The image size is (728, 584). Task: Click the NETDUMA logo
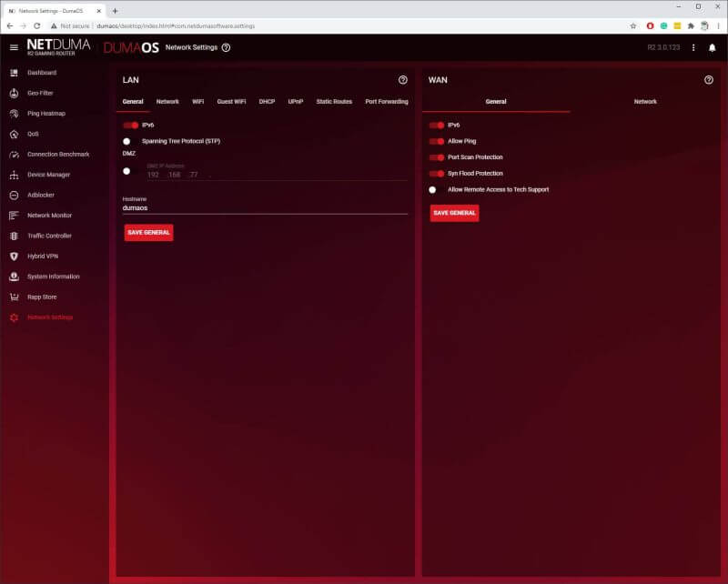pos(58,47)
